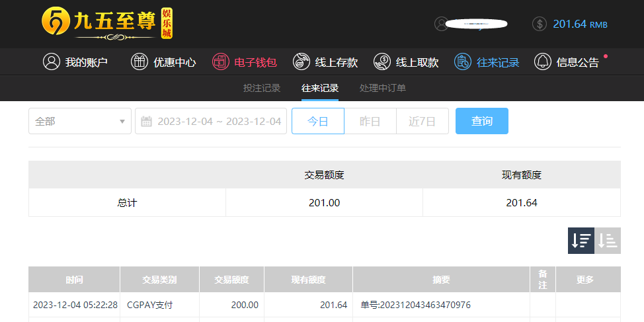Click the user avatar icon in header
This screenshot has width=644, height=322.
(x=442, y=24)
